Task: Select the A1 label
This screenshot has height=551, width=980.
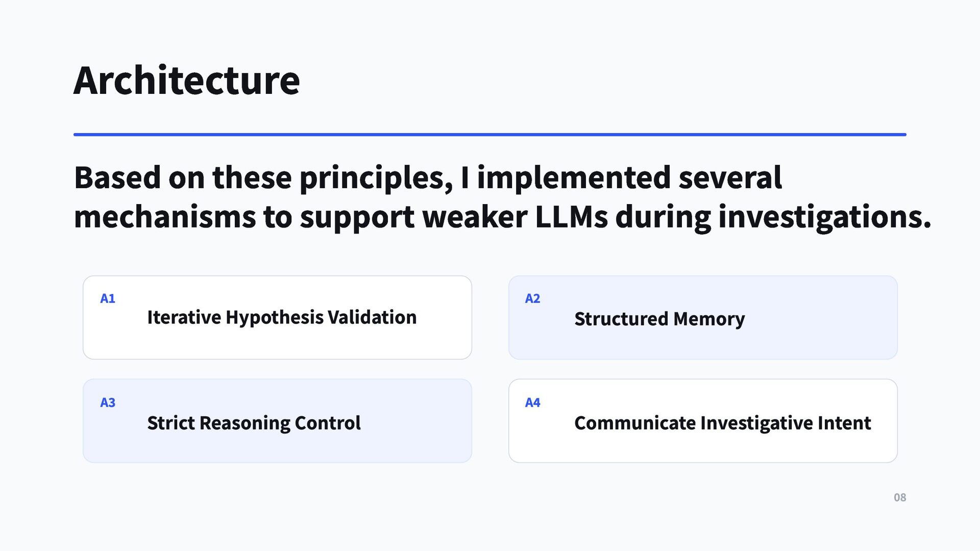Action: [108, 298]
